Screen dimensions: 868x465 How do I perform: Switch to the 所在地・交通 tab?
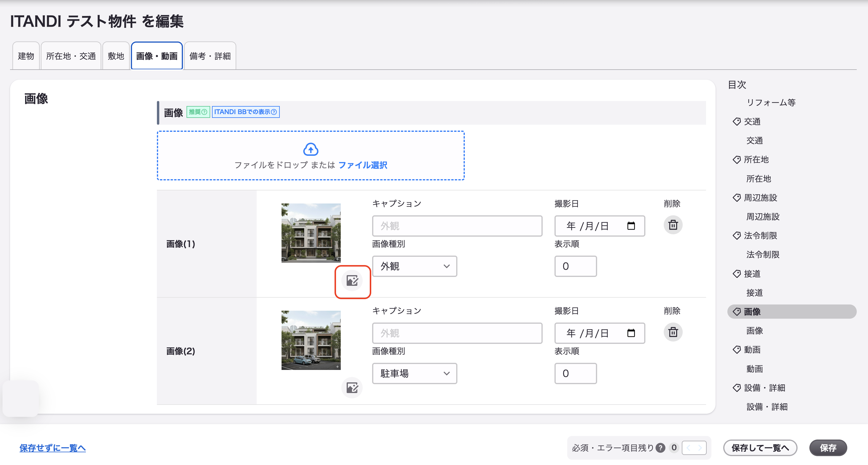pos(71,56)
